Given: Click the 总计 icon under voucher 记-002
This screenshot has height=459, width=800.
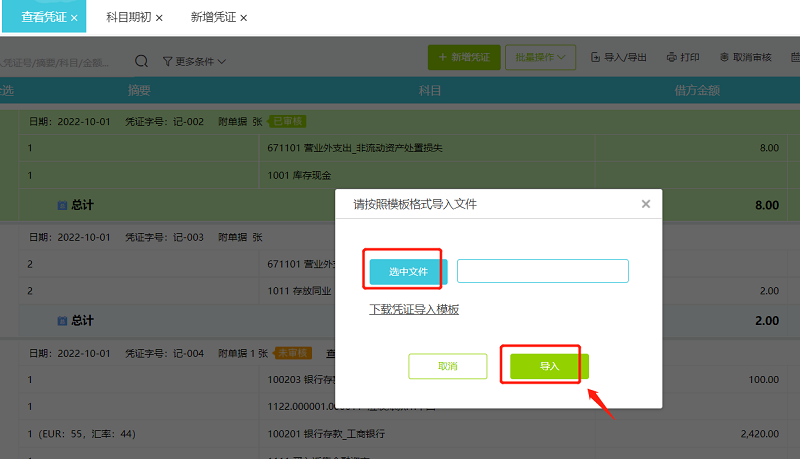Looking at the screenshot, I should (62, 205).
